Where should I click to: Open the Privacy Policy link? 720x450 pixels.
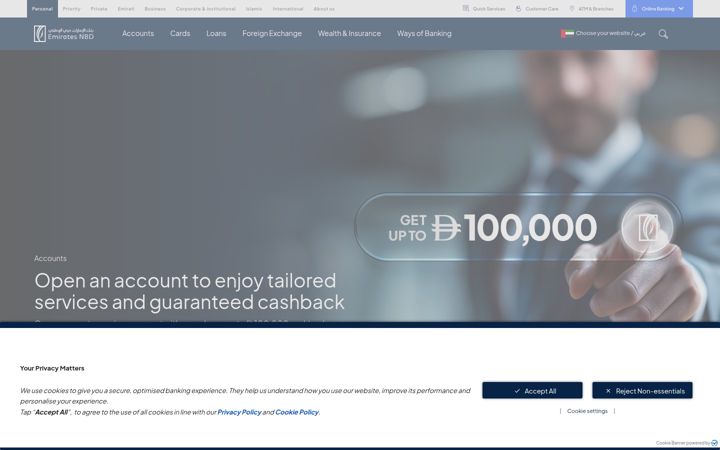point(239,412)
